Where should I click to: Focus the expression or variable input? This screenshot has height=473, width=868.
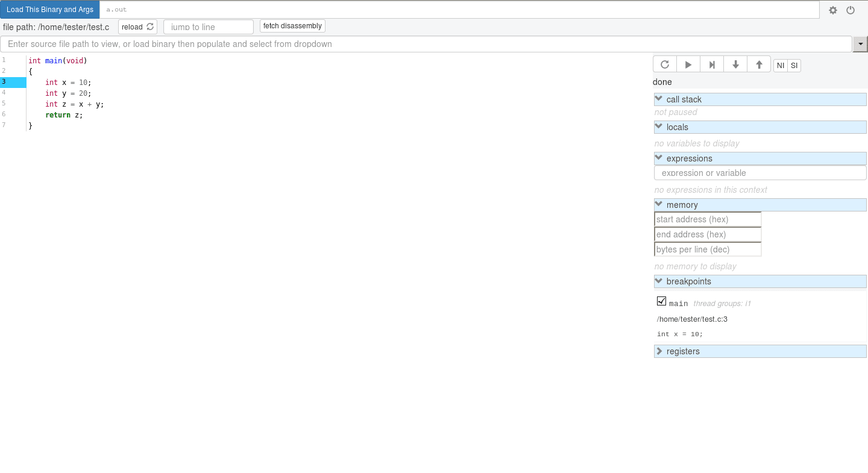click(x=760, y=173)
